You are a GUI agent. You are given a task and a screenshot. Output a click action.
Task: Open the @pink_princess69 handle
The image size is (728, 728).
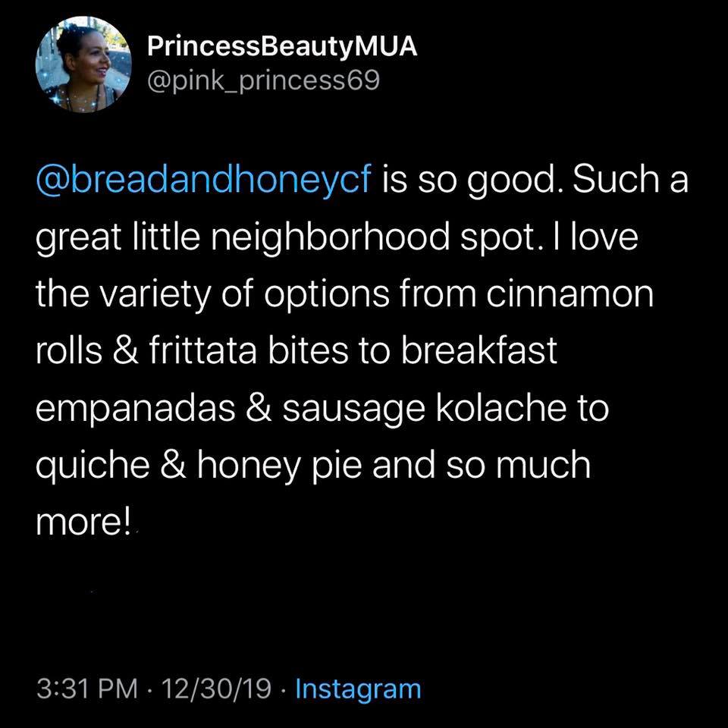(x=263, y=80)
